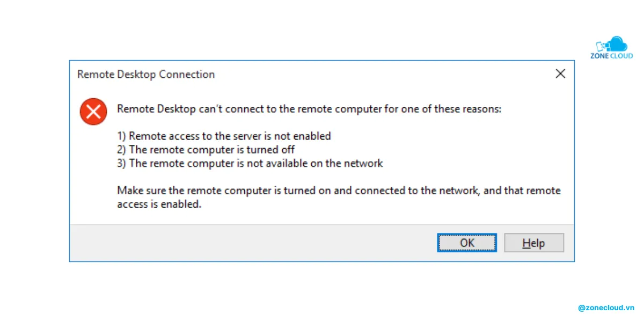Viewport: 644px width, 322px height.
Task: Click the Remote Desktop Connection title text
Action: tap(146, 75)
